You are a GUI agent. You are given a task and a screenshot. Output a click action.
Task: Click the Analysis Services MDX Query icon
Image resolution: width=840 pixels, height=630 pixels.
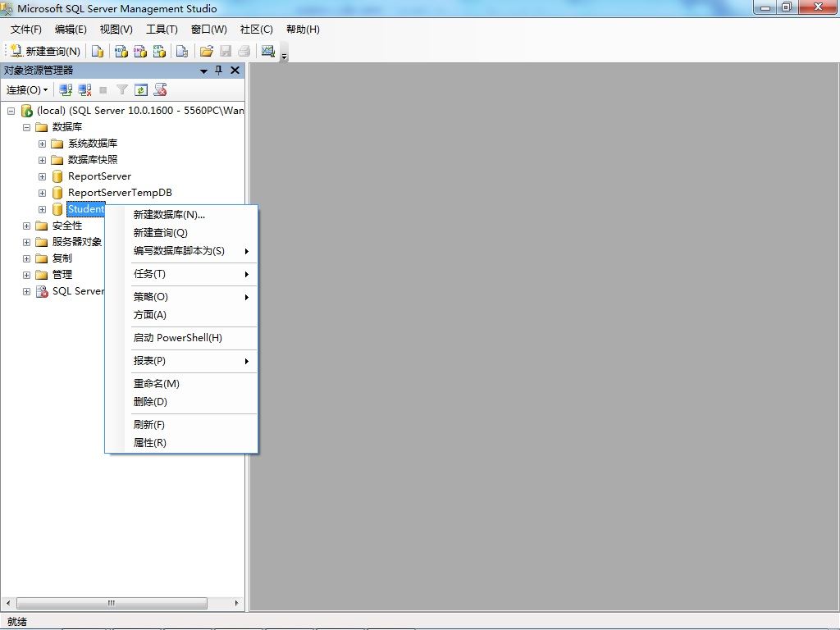click(x=121, y=51)
